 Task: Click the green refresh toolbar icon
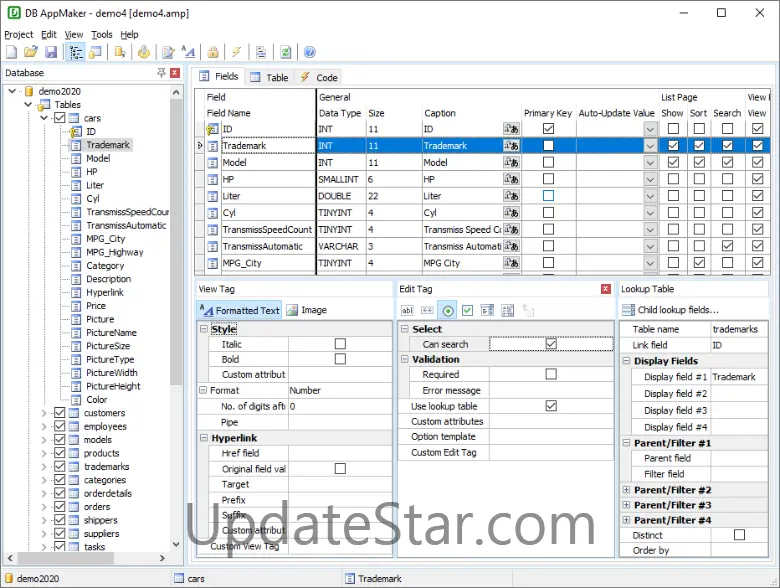[x=286, y=52]
